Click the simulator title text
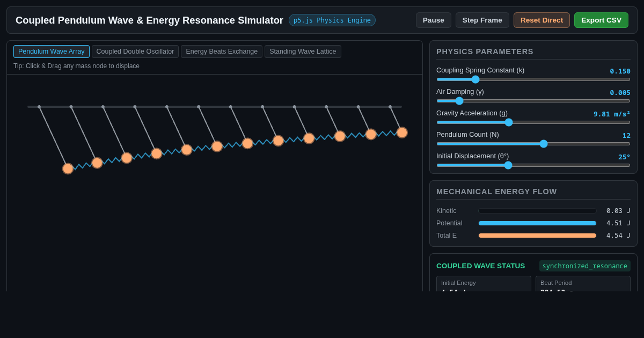This screenshot has height=338, width=644. (x=149, y=20)
